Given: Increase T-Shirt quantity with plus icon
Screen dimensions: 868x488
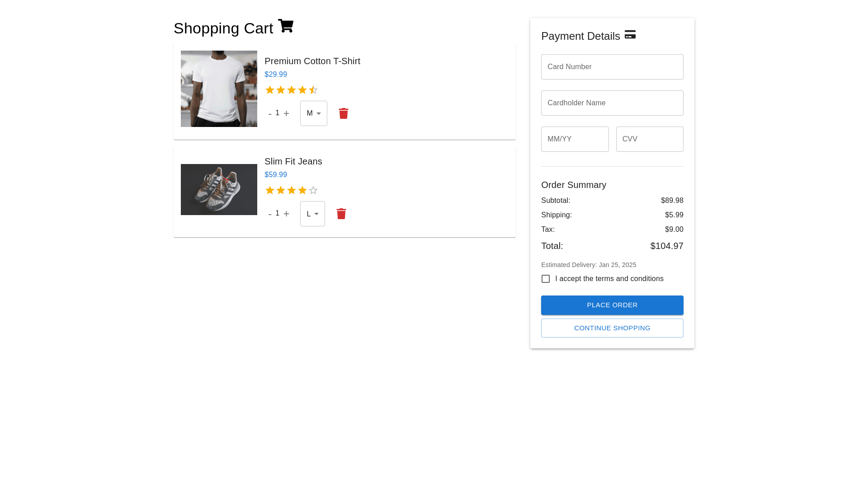Looking at the screenshot, I should point(286,113).
